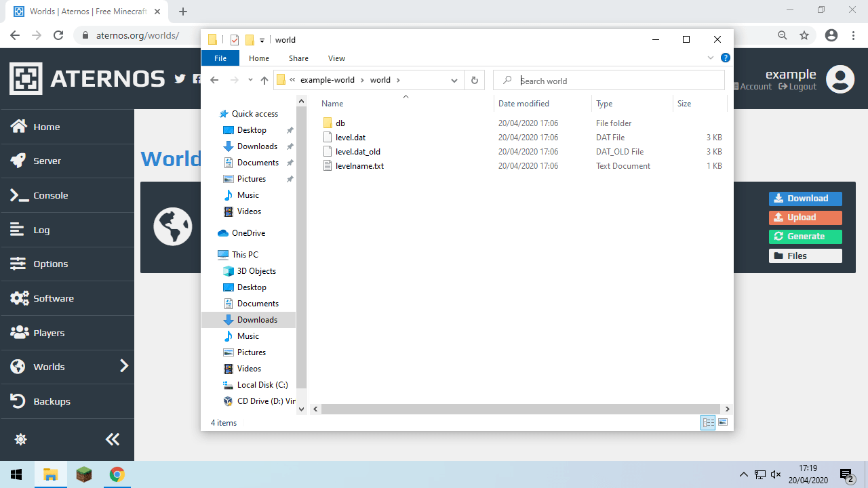Screen dimensions: 868x488
Task: Click the Chrome zoom magnifier icon
Action: click(x=783, y=35)
